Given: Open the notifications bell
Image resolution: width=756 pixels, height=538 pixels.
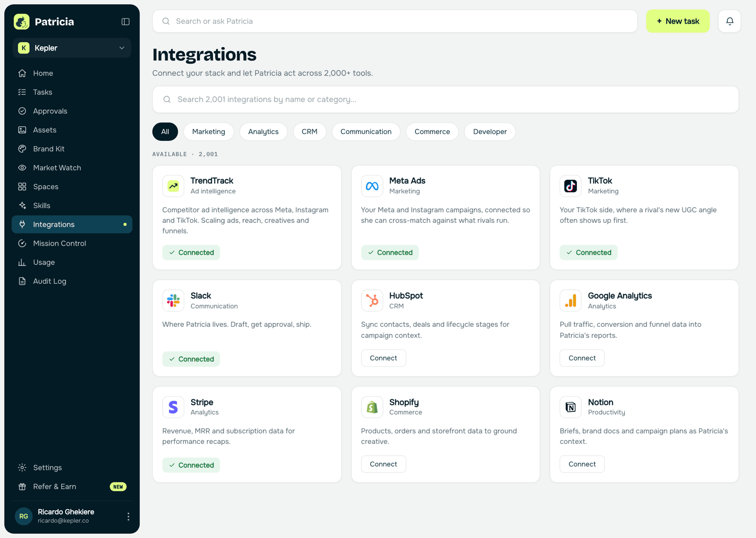Looking at the screenshot, I should [730, 21].
